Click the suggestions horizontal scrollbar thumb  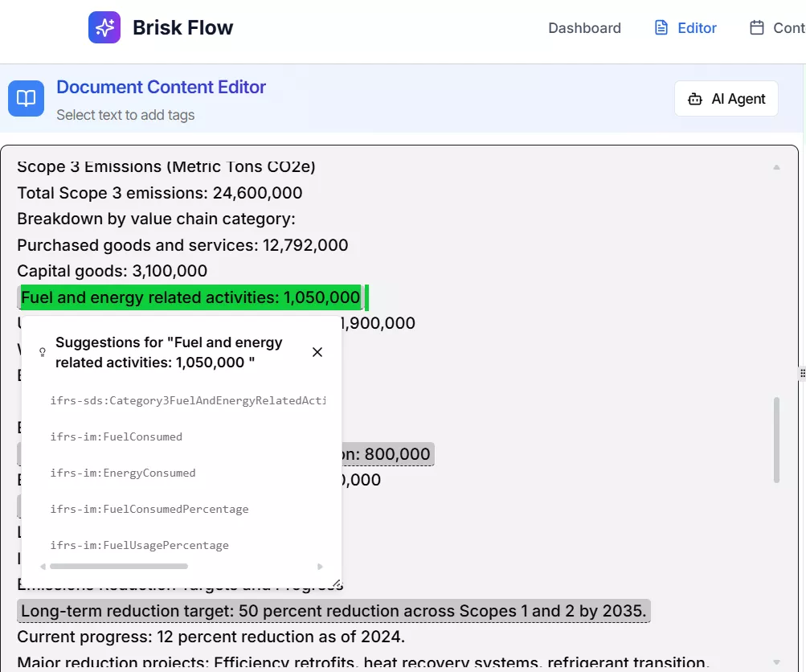click(x=119, y=566)
